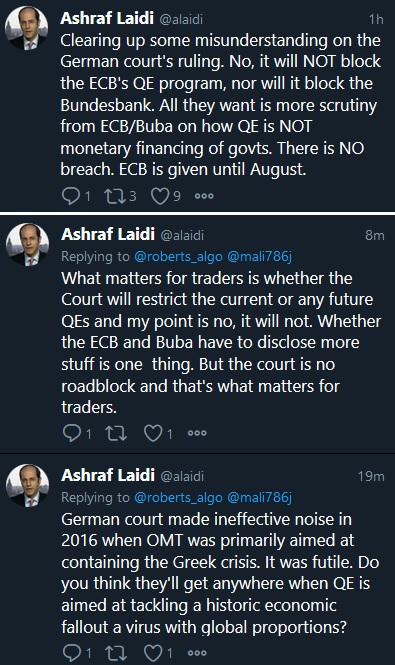Open Ashraf Laidi's name on the first tweet

coord(107,18)
